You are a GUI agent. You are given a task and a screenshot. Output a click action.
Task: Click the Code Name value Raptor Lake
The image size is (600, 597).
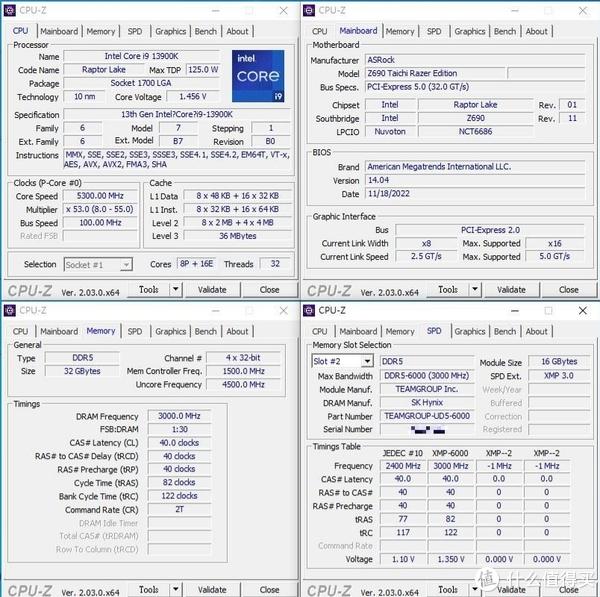coord(104,70)
